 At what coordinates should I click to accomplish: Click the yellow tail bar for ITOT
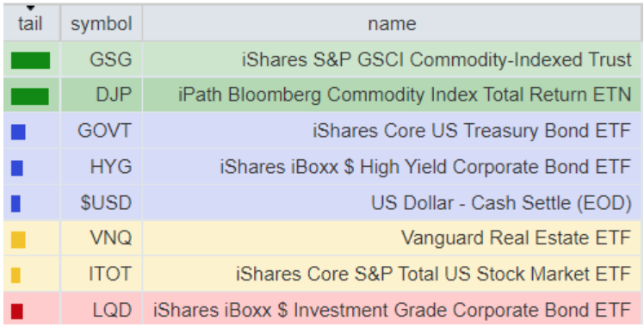[15, 275]
